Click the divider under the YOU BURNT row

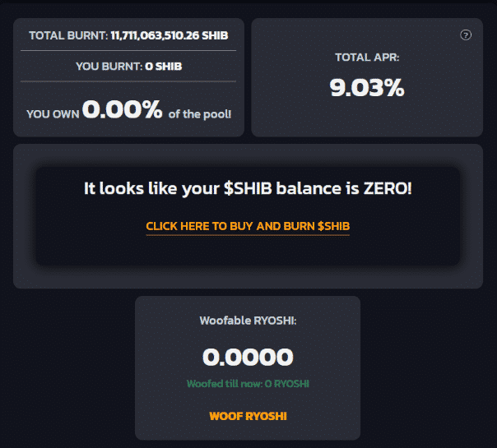[x=128, y=81]
